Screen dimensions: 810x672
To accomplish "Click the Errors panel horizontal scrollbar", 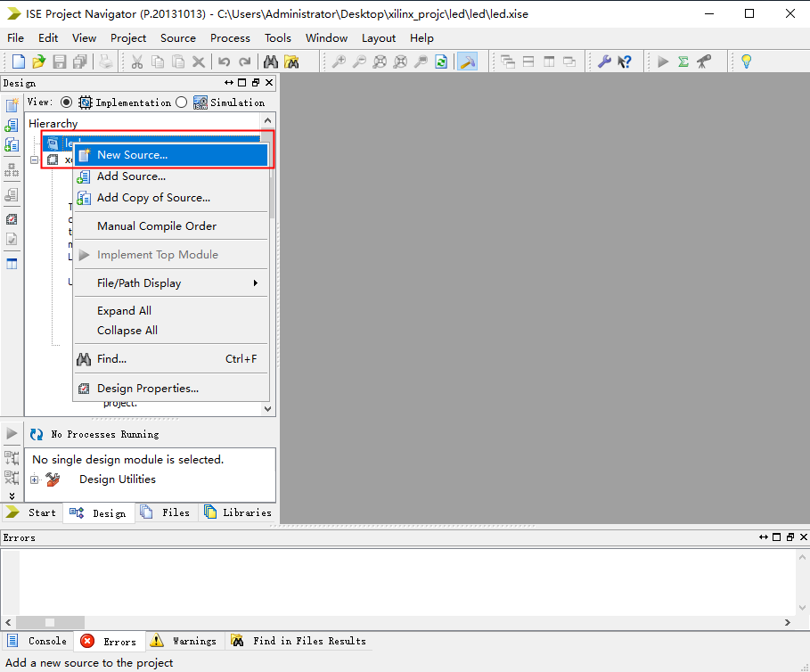I will tap(401, 622).
